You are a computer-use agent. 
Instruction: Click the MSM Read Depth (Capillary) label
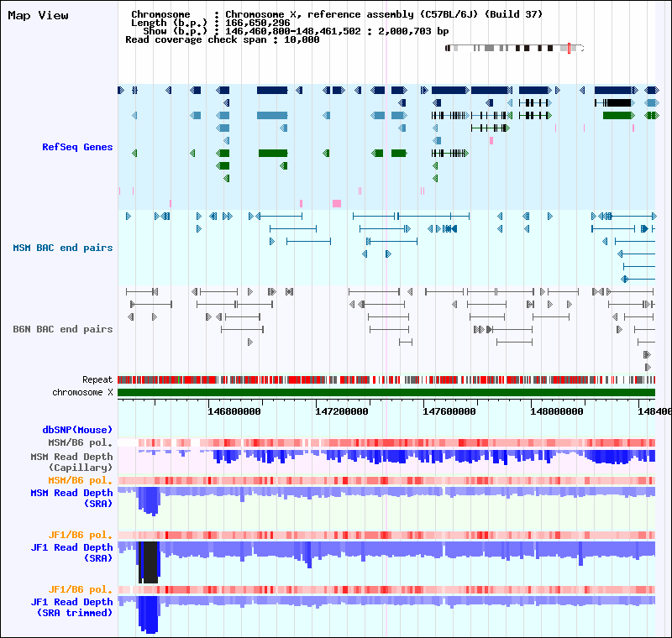(71, 462)
